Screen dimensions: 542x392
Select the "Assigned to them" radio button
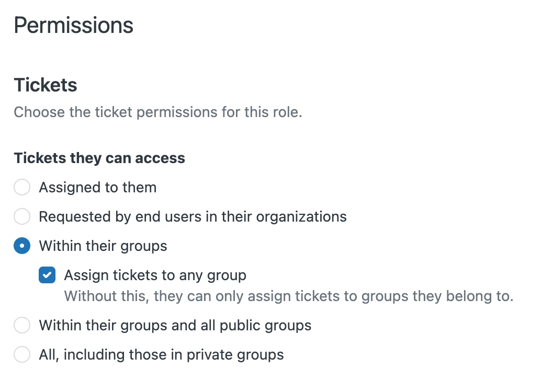22,188
